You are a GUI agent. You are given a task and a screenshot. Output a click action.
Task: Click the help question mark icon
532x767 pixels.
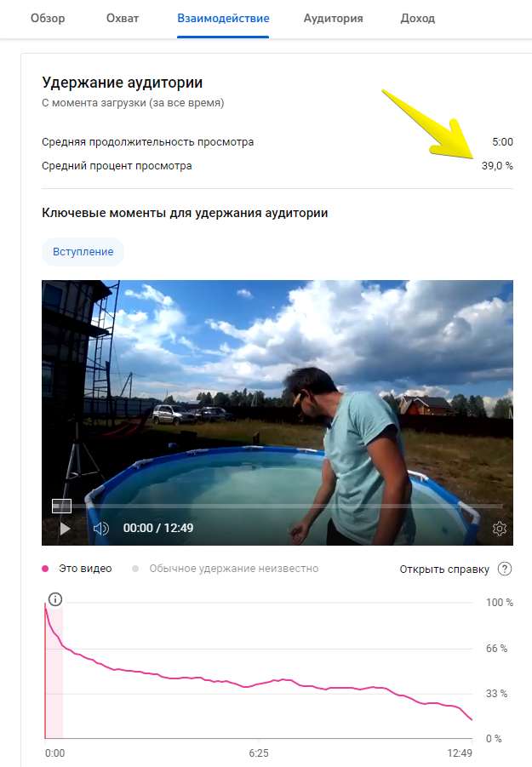tap(505, 569)
